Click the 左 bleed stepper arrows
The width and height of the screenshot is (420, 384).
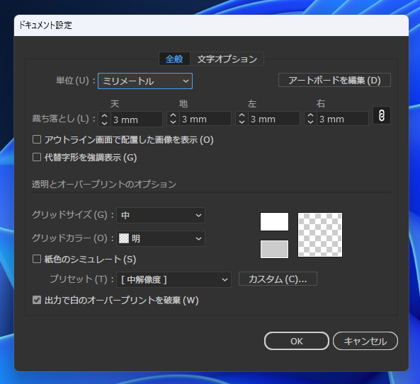coord(242,119)
